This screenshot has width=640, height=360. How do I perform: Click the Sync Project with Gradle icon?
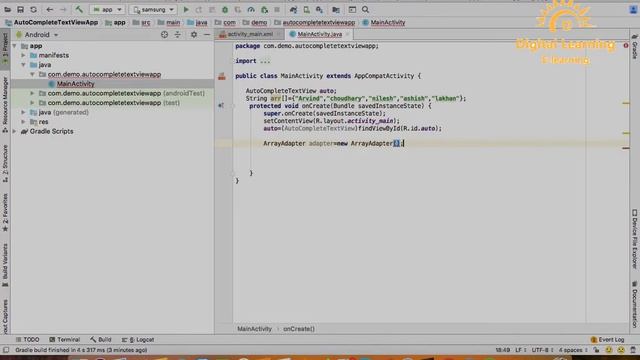pyautogui.click(x=293, y=9)
